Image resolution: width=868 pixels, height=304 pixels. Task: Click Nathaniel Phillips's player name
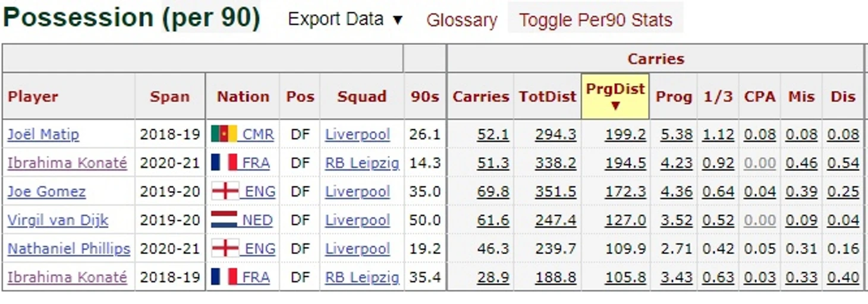pyautogui.click(x=69, y=249)
